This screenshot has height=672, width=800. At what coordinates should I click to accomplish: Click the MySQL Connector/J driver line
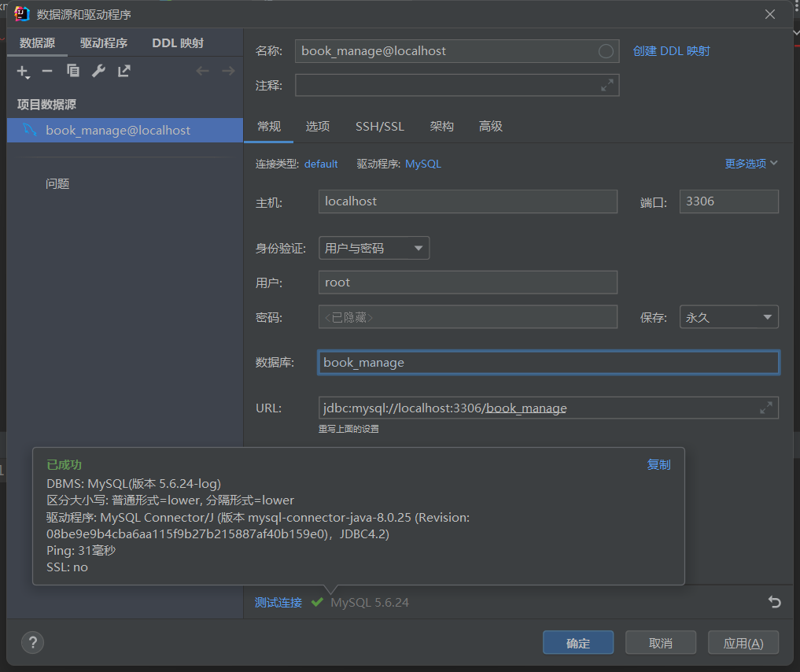(x=258, y=526)
